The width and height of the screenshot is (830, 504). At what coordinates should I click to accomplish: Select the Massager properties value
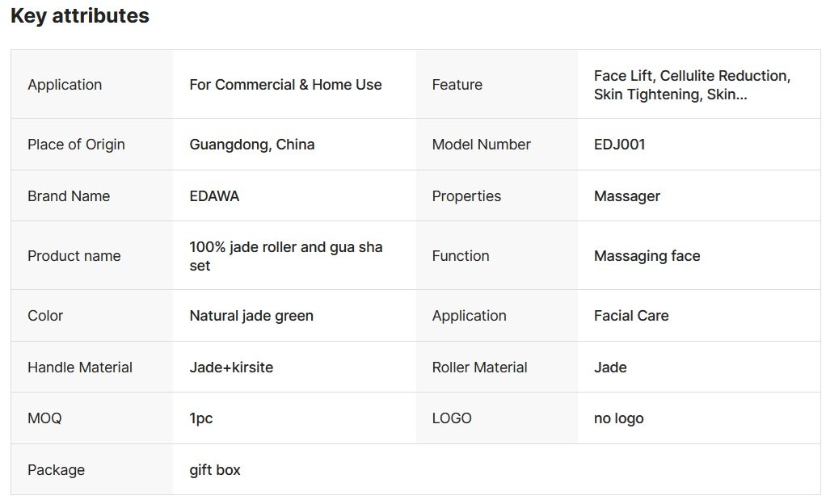coord(627,196)
